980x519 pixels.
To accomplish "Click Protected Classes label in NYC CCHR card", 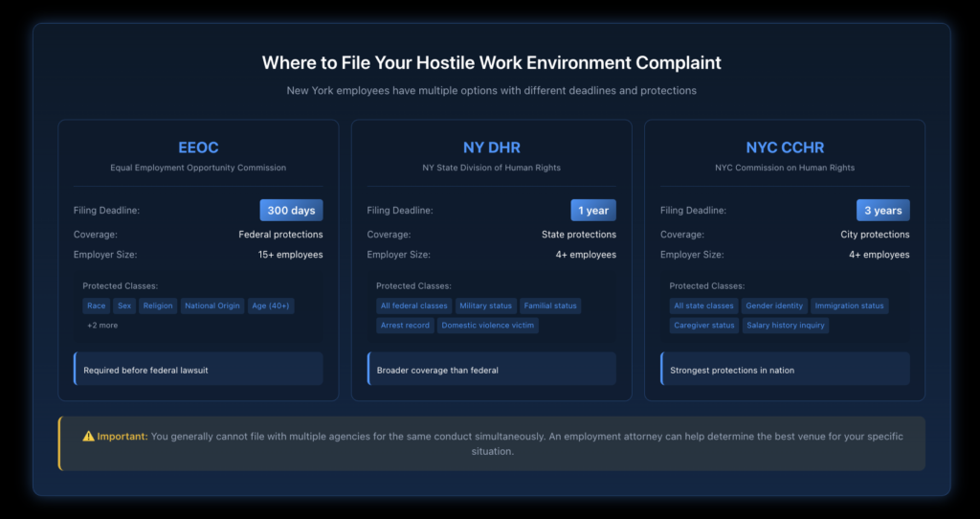I will click(707, 285).
